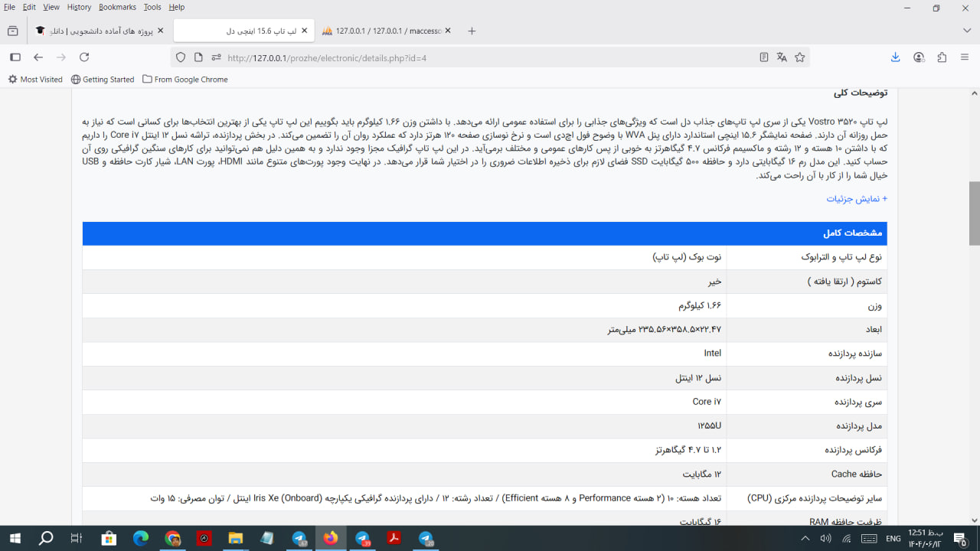This screenshot has height=551, width=980.
Task: Switch to 127.0.0.1 phpMyAdmin tab
Action: [387, 31]
